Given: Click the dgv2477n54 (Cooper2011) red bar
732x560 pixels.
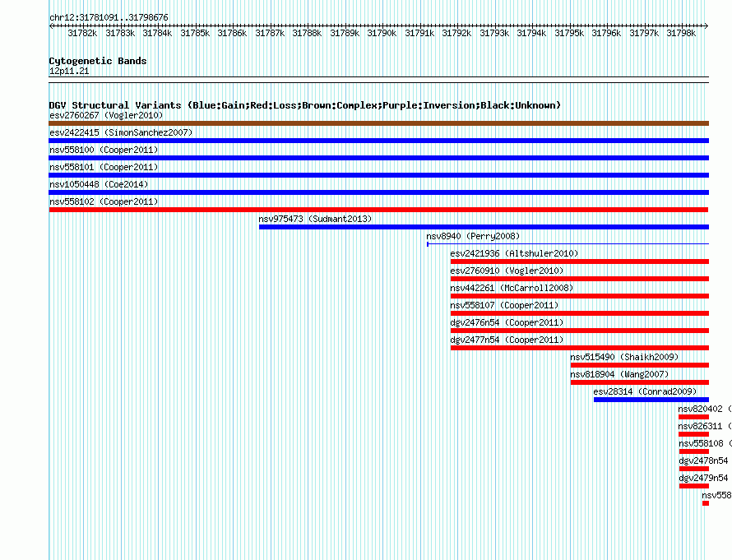Looking at the screenshot, I should (579, 348).
